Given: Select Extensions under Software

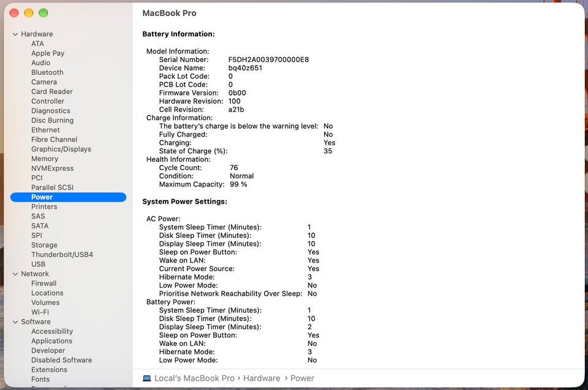Looking at the screenshot, I should tap(49, 370).
